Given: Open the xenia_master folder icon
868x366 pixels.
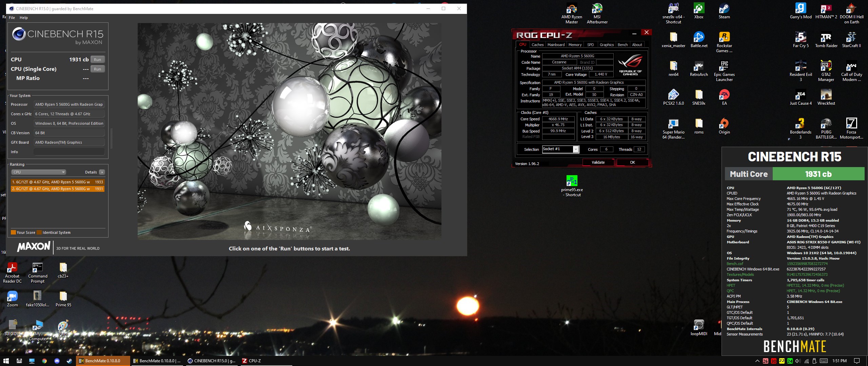Looking at the screenshot, I should pyautogui.click(x=673, y=40).
